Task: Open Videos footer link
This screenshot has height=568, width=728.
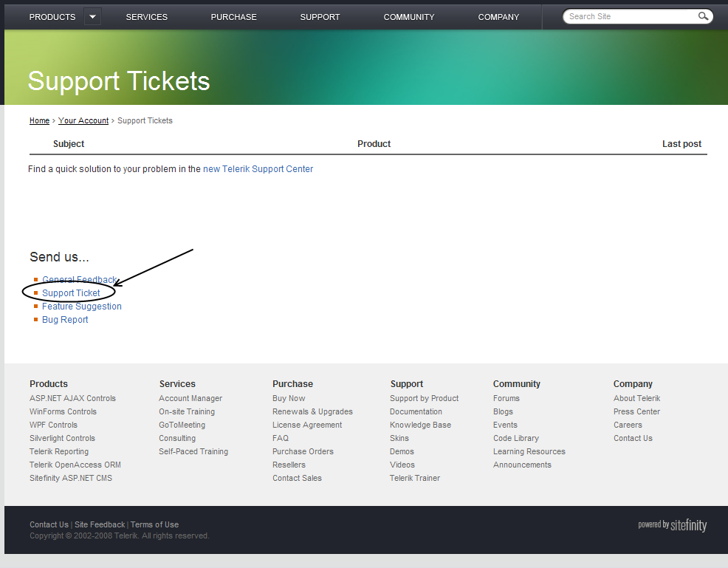Action: [402, 465]
